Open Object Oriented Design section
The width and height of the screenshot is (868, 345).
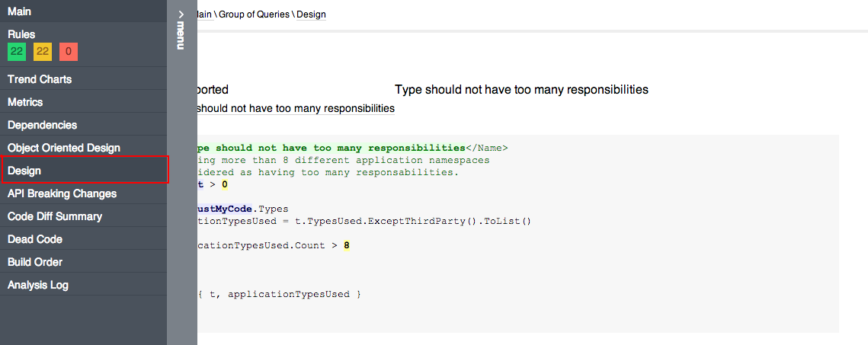tap(84, 148)
